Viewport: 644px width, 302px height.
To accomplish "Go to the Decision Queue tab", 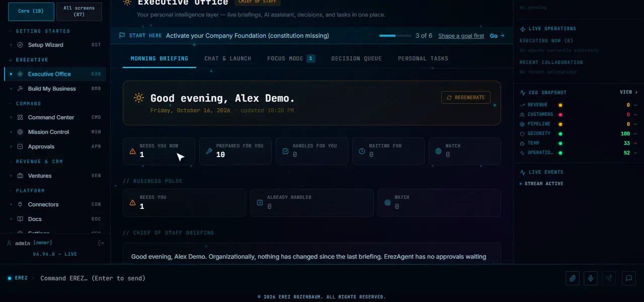I will pyautogui.click(x=357, y=58).
